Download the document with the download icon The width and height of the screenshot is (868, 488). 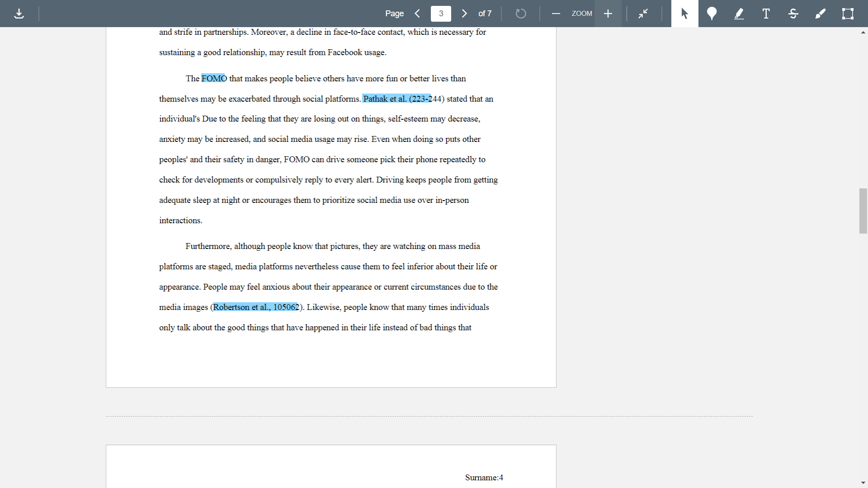click(19, 14)
